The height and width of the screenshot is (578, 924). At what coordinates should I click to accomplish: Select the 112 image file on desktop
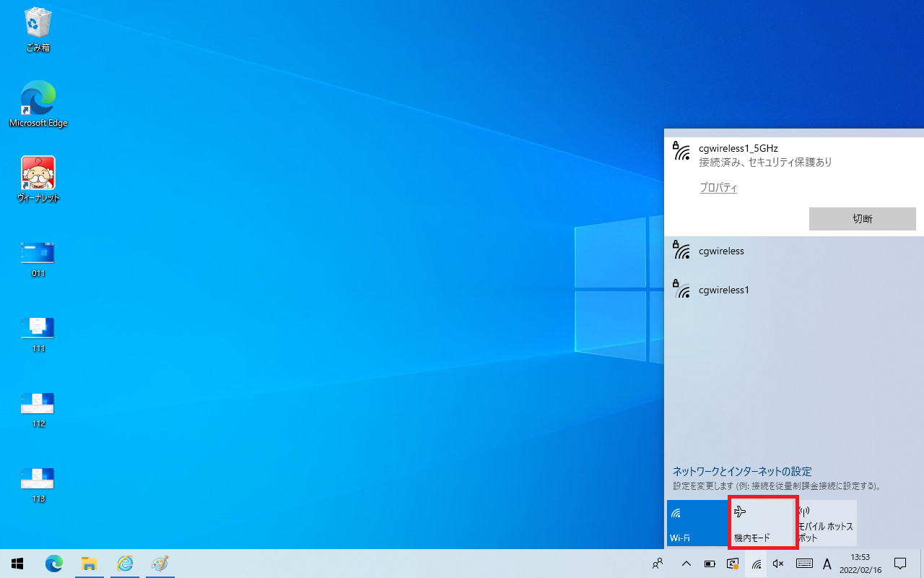click(38, 410)
